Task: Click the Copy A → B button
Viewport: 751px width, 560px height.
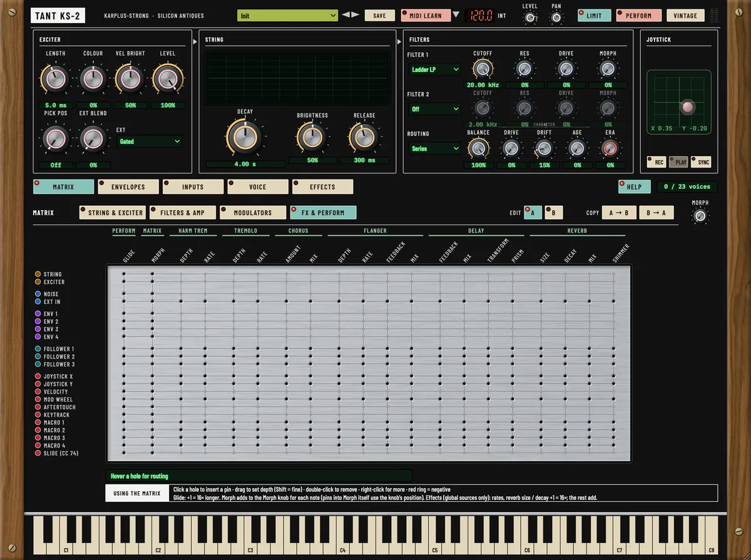Action: [619, 213]
